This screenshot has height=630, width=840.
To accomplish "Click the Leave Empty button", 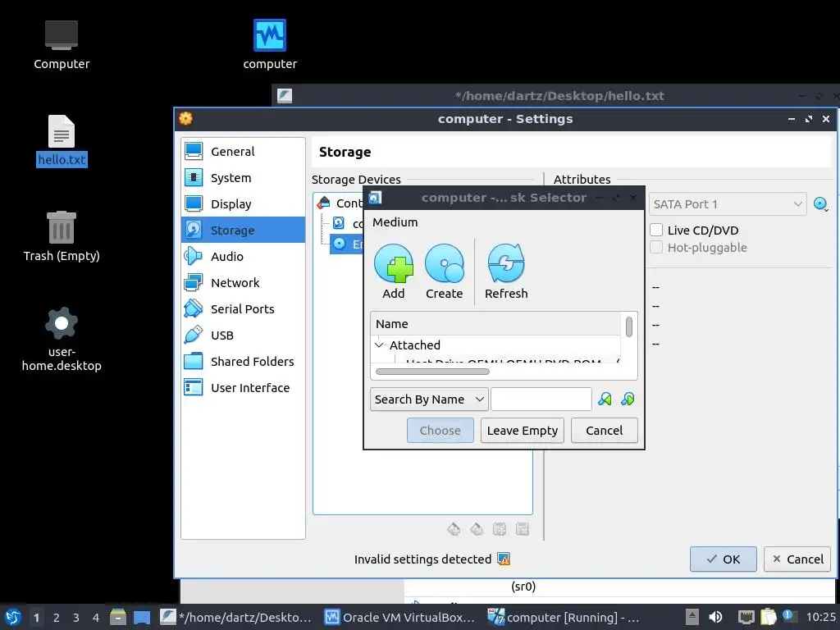I will tap(523, 430).
